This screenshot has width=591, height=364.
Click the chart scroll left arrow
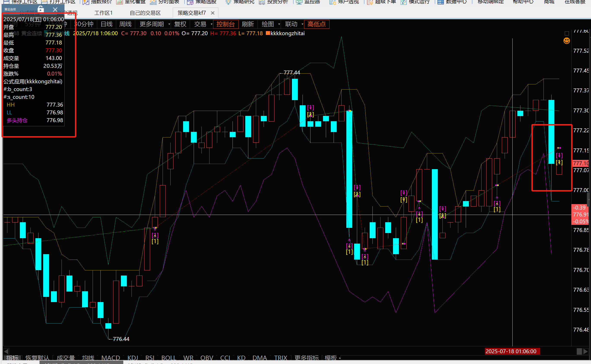6,351
